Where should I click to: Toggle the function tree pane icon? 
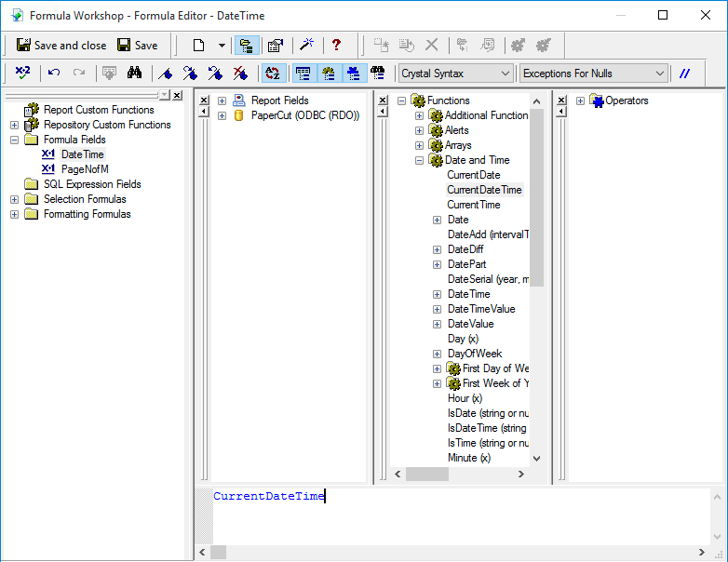(x=329, y=73)
